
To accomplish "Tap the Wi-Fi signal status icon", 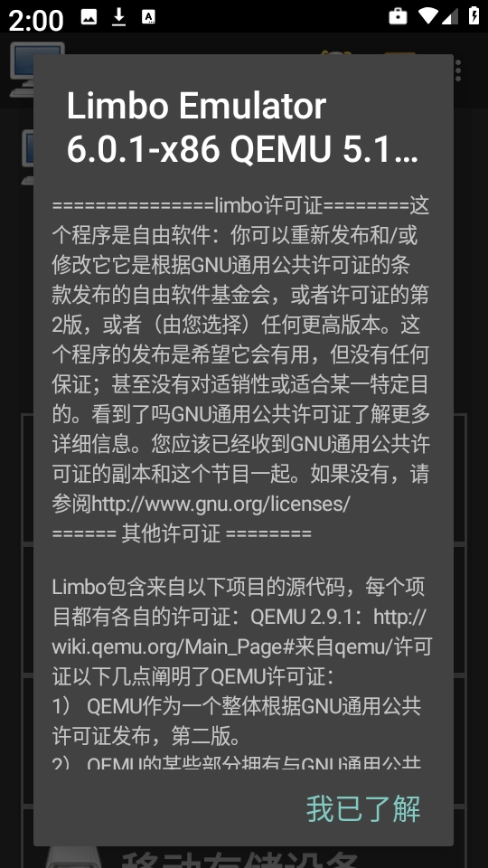I will click(x=428, y=16).
